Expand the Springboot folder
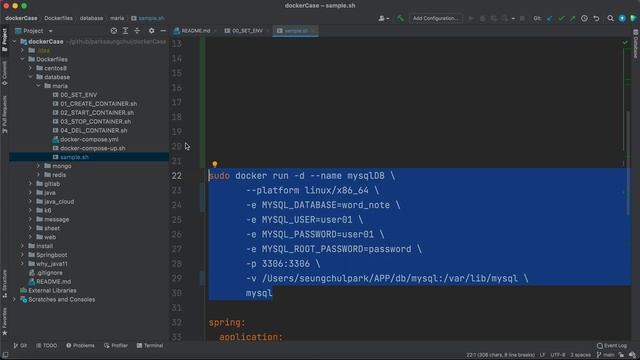Screen dimensions: 640x360 (22, 255)
